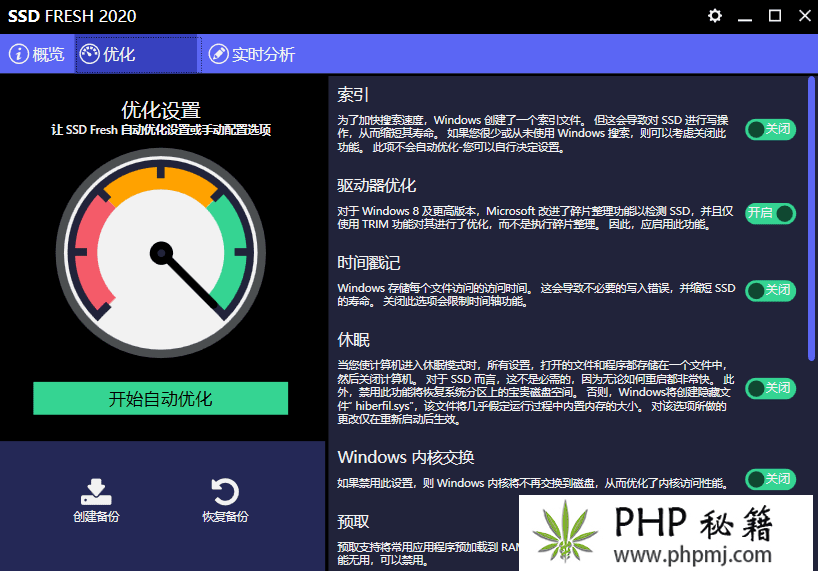Click the Windows 内核交换 heading

[x=406, y=457]
